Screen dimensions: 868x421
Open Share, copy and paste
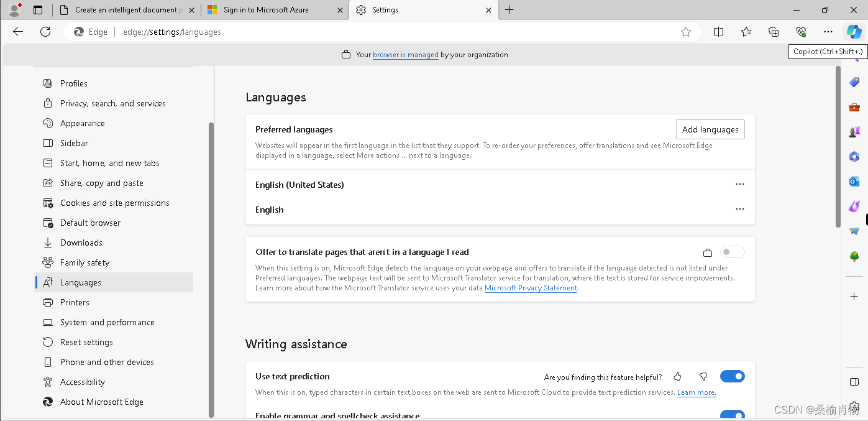(114, 183)
